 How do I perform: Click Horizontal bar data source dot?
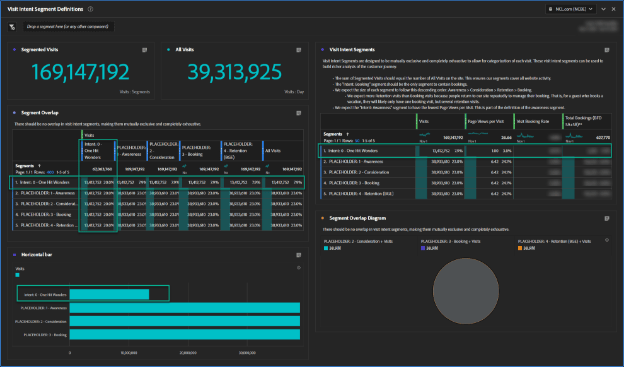pos(14,254)
